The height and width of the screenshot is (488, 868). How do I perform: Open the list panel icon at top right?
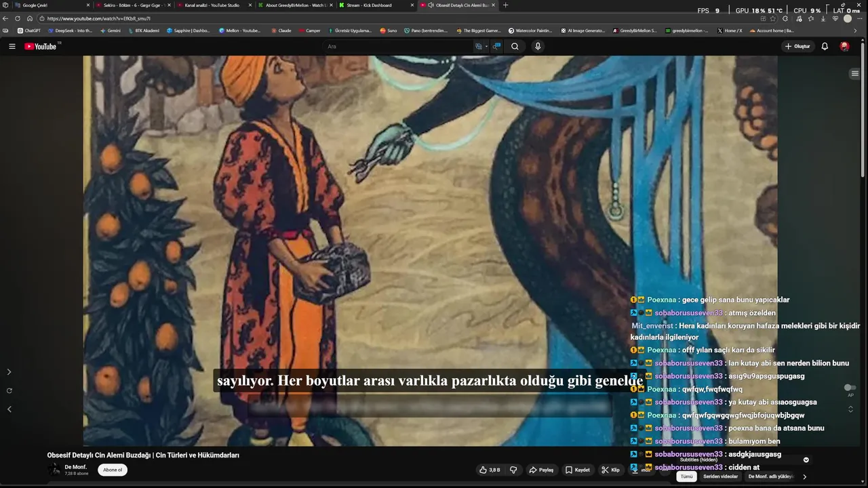pos(855,73)
